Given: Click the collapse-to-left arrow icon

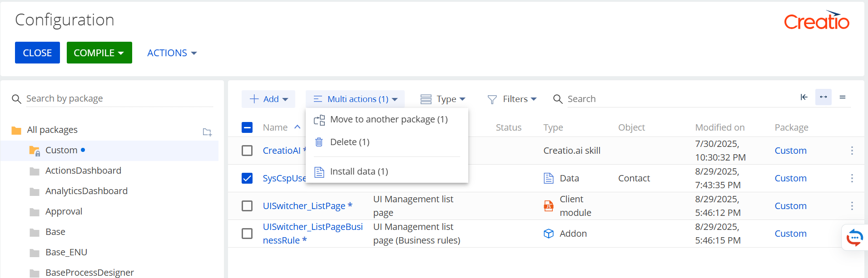Looking at the screenshot, I should tap(804, 97).
